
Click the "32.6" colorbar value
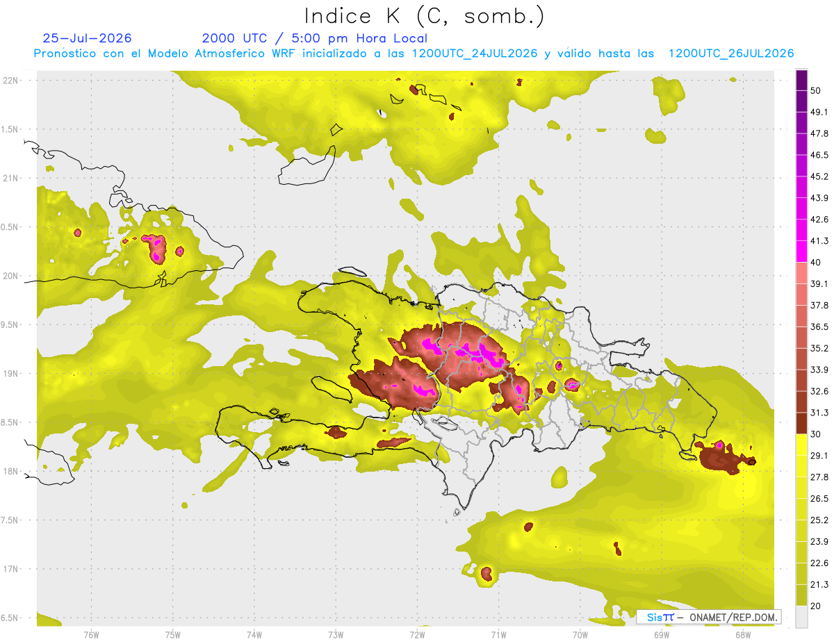(820, 392)
